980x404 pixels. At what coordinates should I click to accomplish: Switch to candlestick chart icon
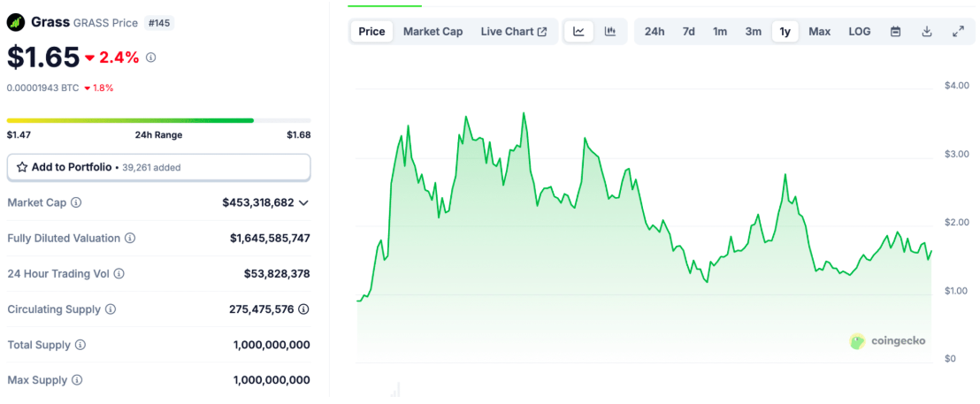coord(609,32)
